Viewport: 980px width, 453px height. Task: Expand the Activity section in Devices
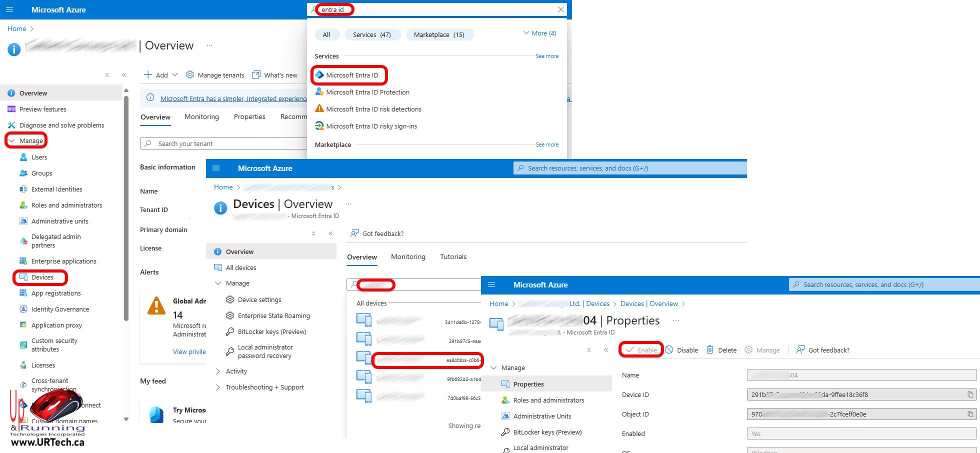[x=236, y=371]
